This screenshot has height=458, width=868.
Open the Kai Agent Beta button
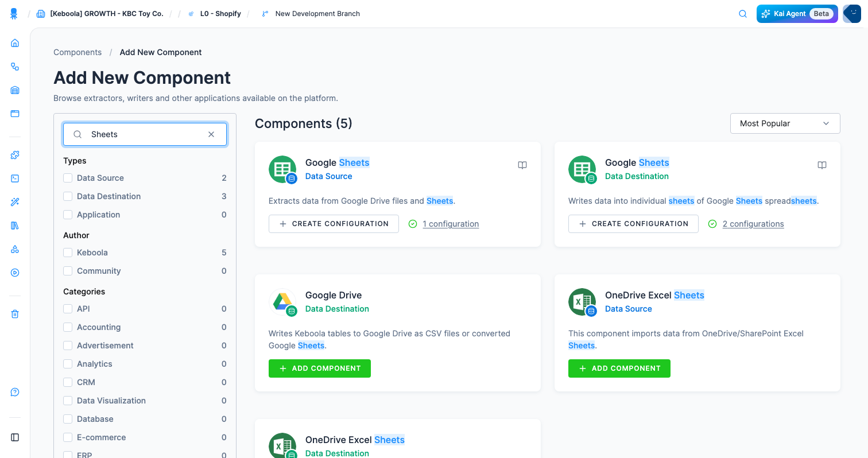click(797, 14)
